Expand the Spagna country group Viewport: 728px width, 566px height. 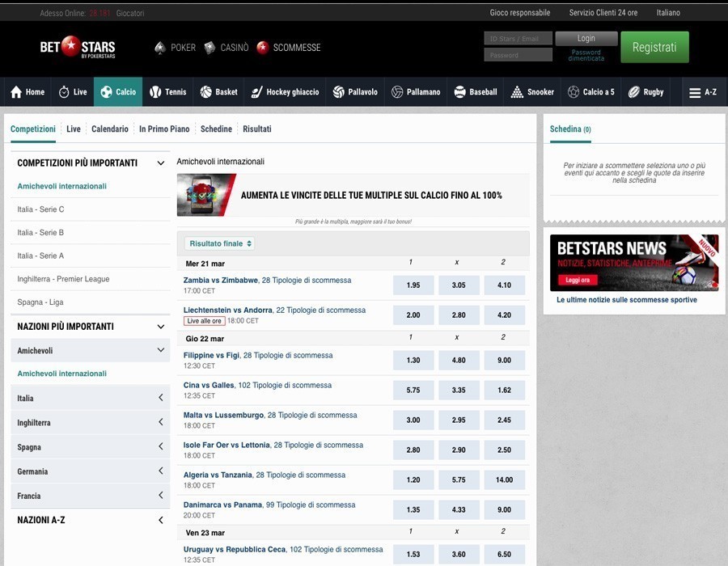tap(161, 446)
